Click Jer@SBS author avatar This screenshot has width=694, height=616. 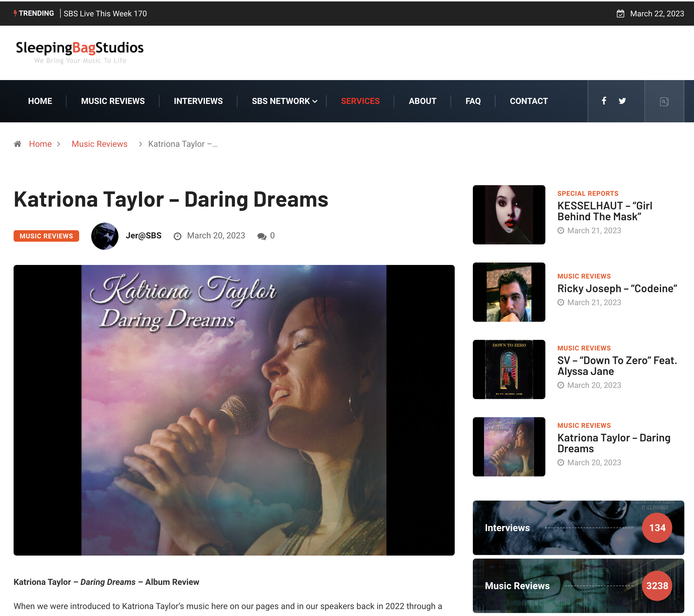point(105,236)
